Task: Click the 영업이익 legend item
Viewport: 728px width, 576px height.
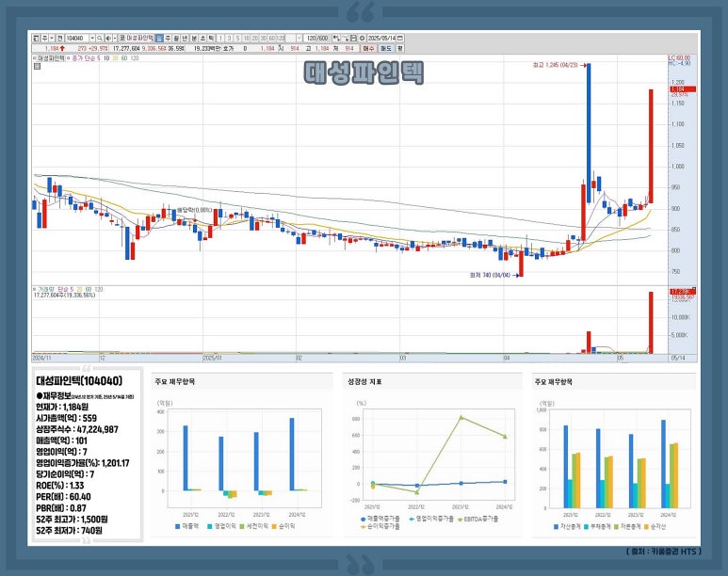Action: pos(222,526)
